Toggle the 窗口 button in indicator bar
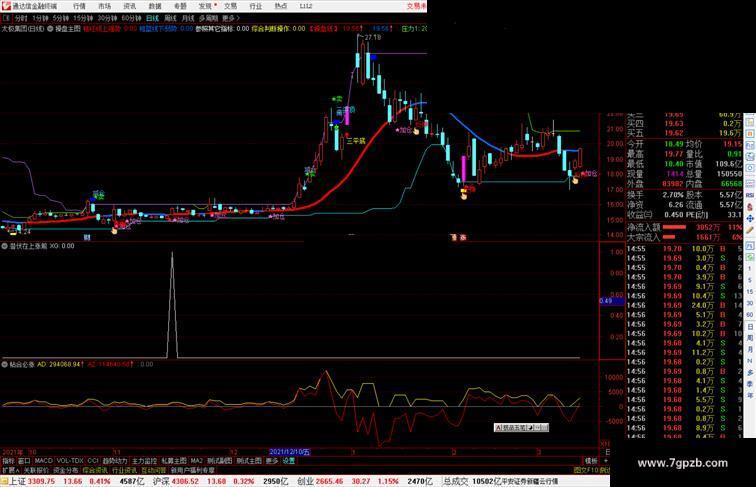756x487 pixels. tap(24, 461)
